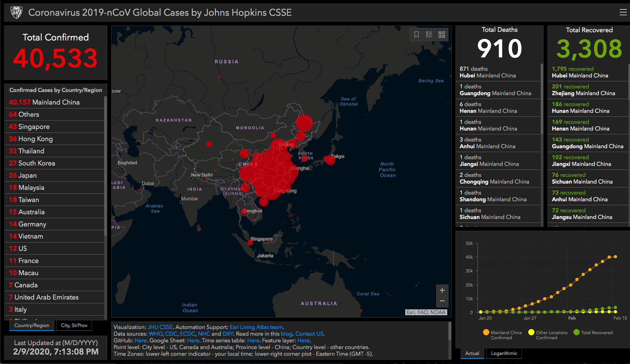Open the basemap gallery grid icon
Screen dimensions: 630x364
point(442,35)
